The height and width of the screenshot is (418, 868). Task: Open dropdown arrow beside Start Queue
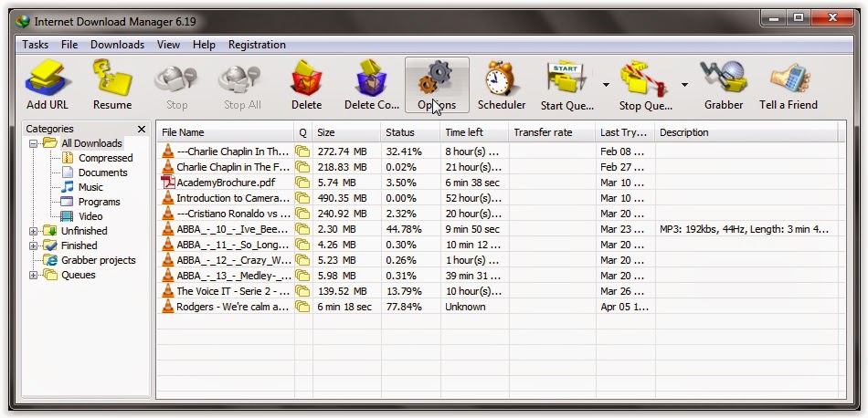pyautogui.click(x=606, y=85)
